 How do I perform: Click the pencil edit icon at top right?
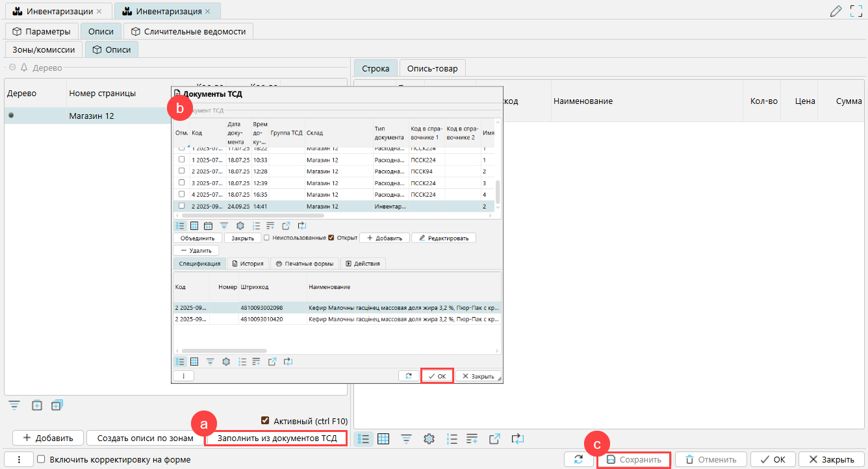(x=836, y=11)
